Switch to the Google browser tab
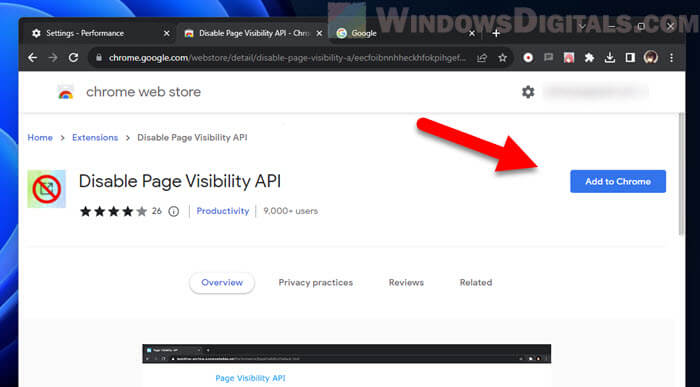Screen dimensions: 700x387 pyautogui.click(x=406, y=33)
